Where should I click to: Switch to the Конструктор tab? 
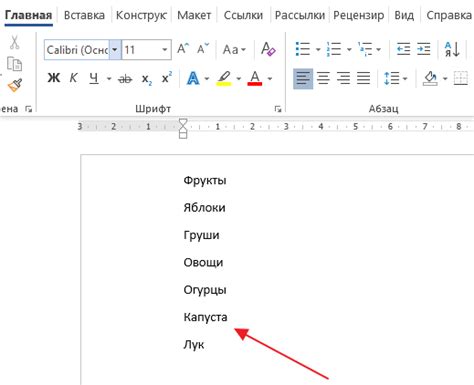[x=141, y=15]
